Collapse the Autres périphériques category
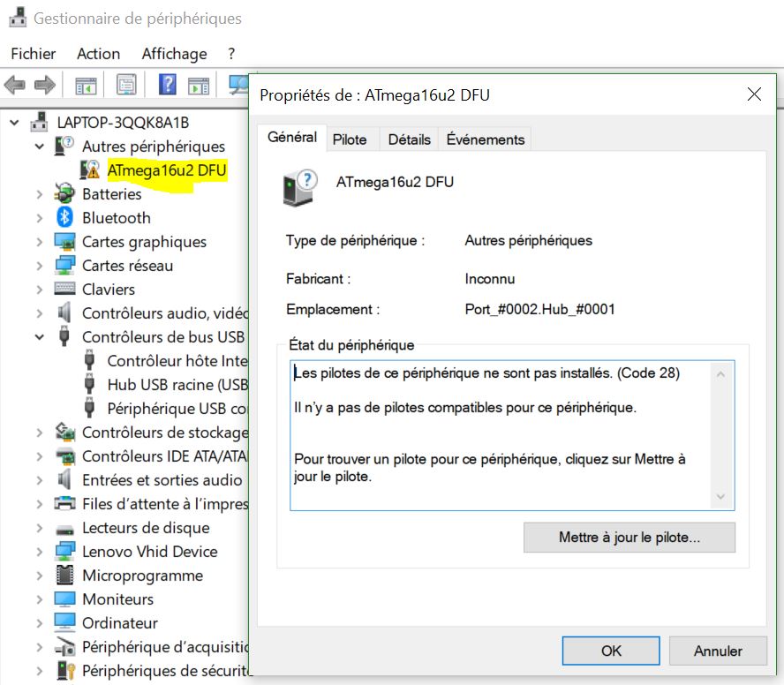This screenshot has width=784, height=685. pos(40,147)
